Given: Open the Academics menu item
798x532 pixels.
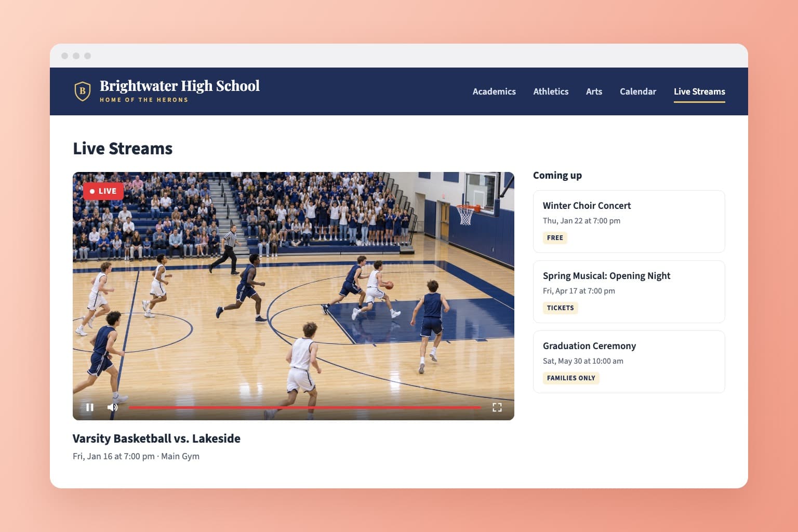Looking at the screenshot, I should pos(494,91).
